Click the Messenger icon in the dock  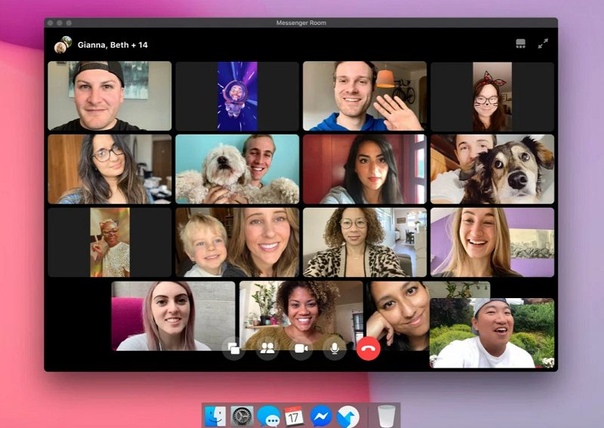click(x=321, y=415)
